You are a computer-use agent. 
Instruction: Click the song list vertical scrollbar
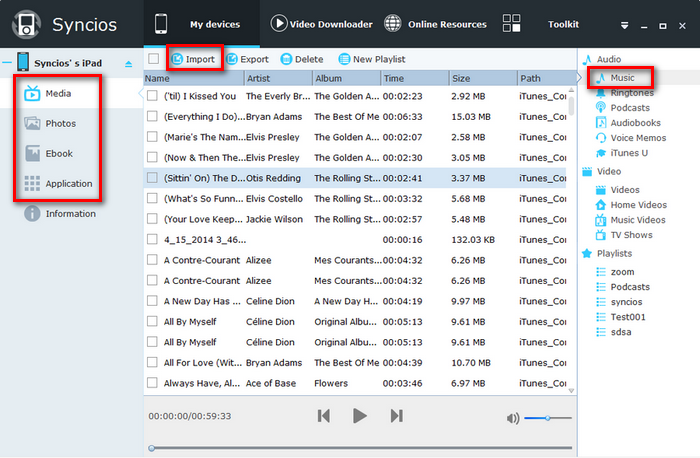[x=571, y=104]
